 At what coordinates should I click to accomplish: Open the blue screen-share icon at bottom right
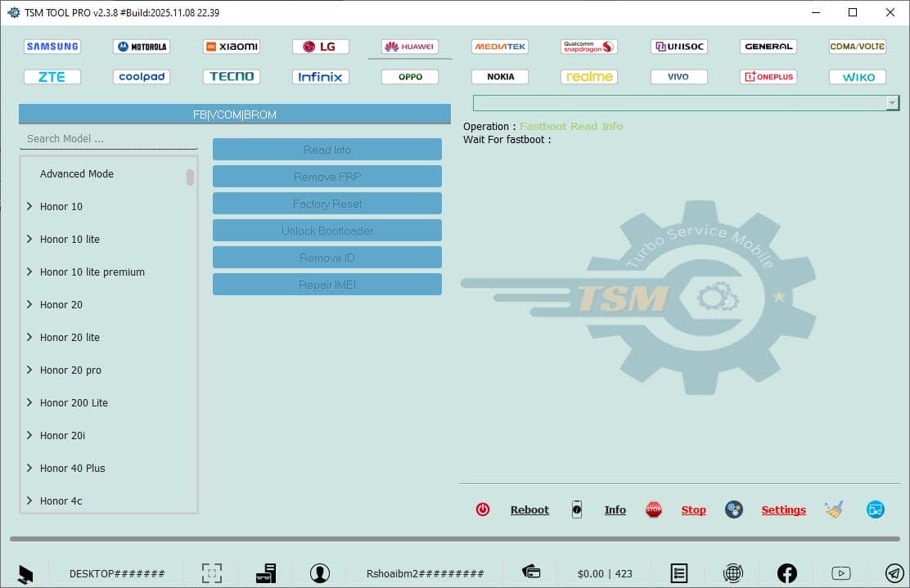tap(876, 509)
